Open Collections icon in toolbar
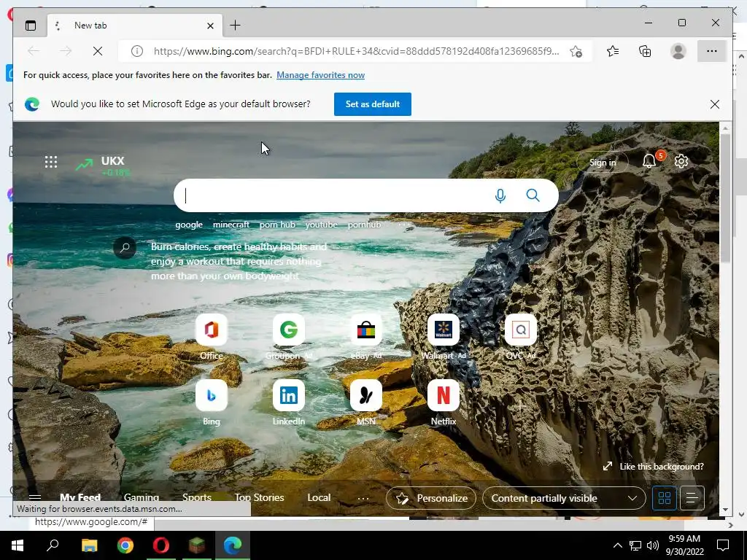 coord(645,51)
